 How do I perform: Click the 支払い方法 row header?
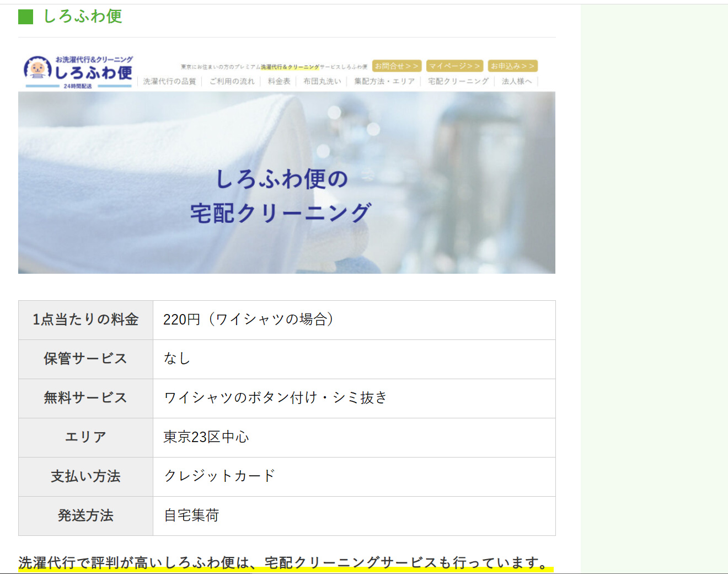(x=85, y=477)
